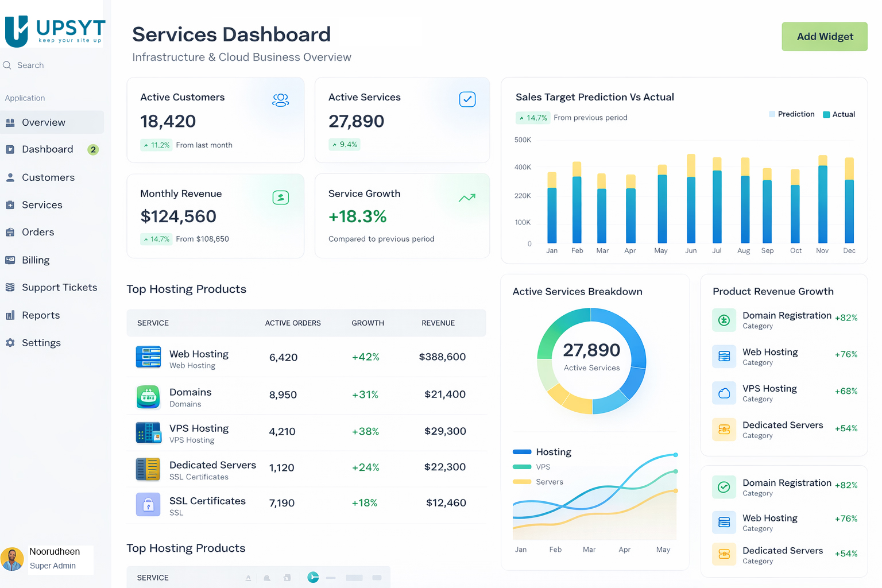Click the Service Growth trend arrow icon
This screenshot has width=882, height=588.
coord(467,198)
